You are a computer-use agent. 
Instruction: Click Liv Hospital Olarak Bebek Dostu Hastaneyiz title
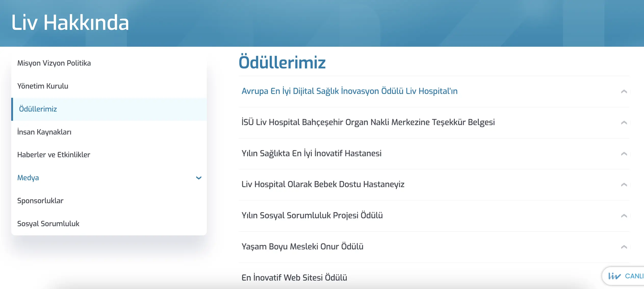[323, 184]
